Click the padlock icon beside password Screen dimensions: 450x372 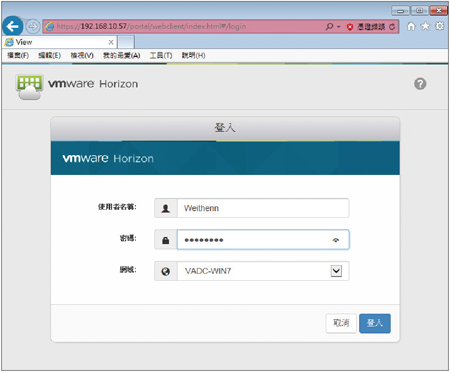[x=166, y=240]
